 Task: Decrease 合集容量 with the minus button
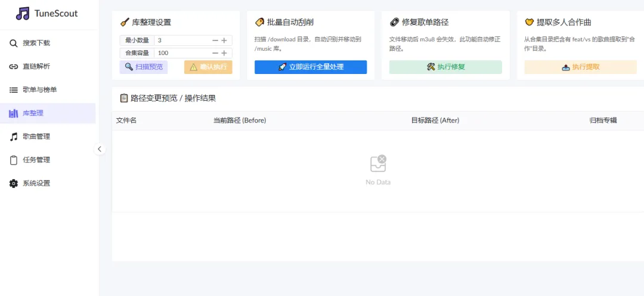pyautogui.click(x=215, y=53)
